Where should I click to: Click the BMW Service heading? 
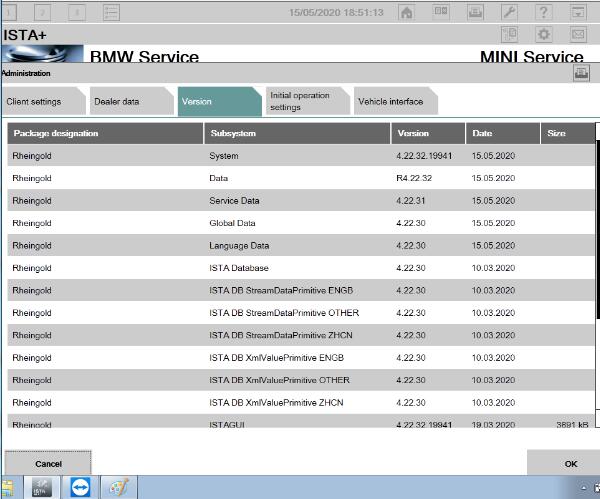click(x=144, y=57)
